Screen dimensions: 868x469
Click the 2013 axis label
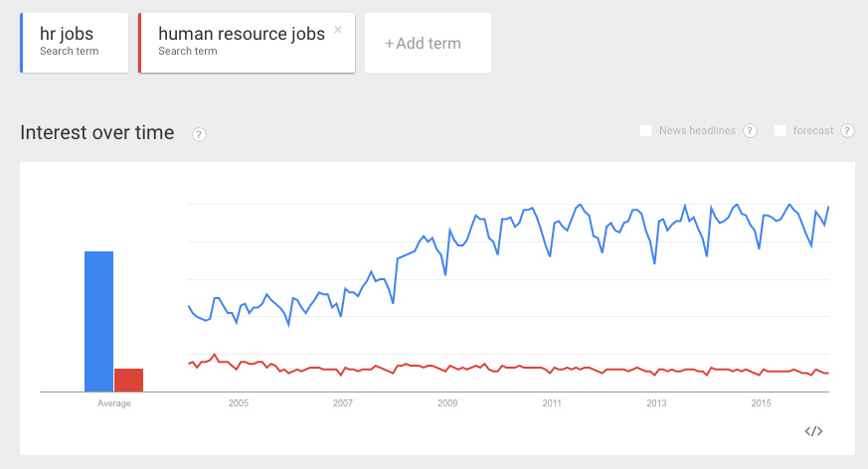(x=656, y=403)
